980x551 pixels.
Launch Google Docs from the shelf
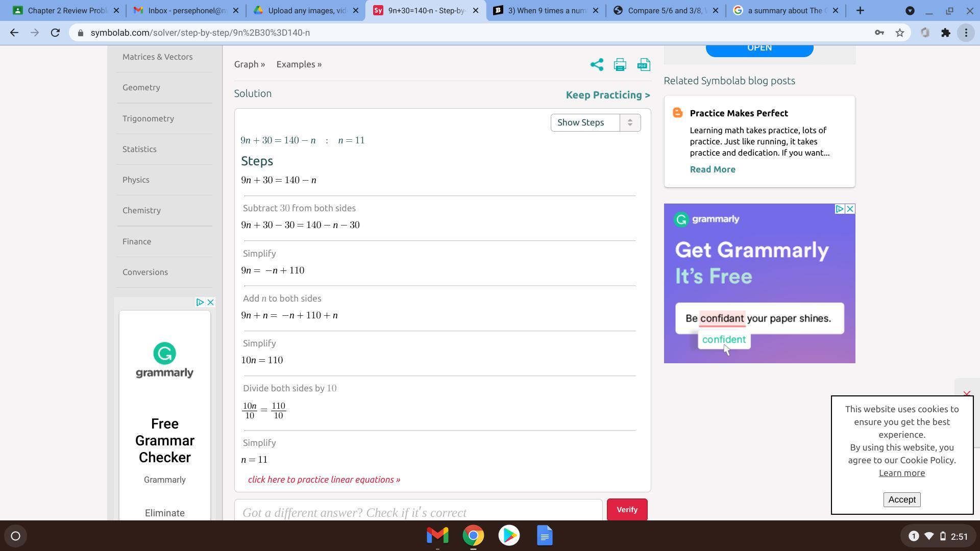click(545, 535)
